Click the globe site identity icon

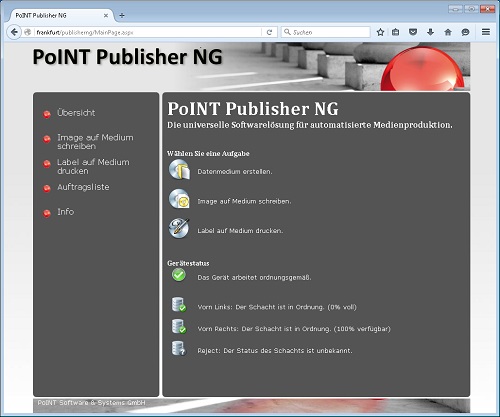coord(28,32)
